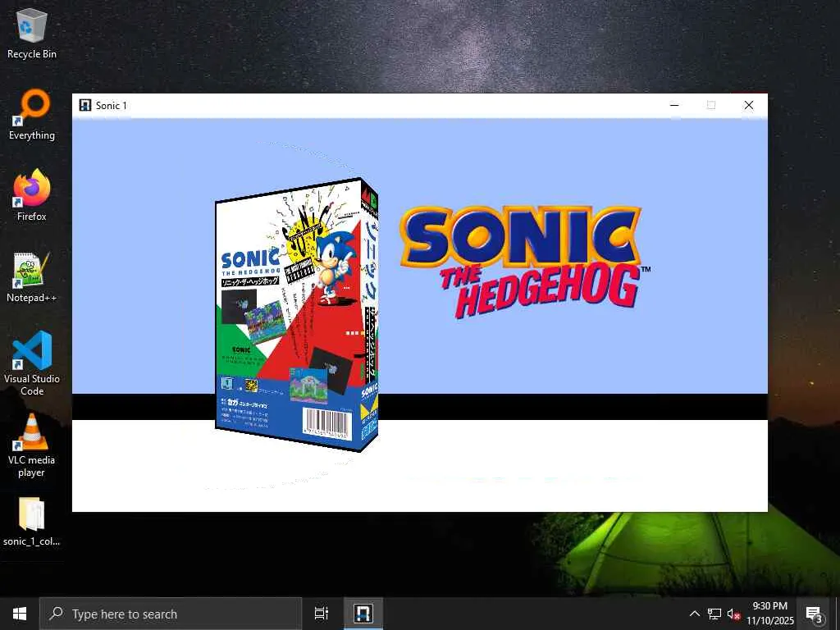Launch the Everything search shortcut

(32, 115)
